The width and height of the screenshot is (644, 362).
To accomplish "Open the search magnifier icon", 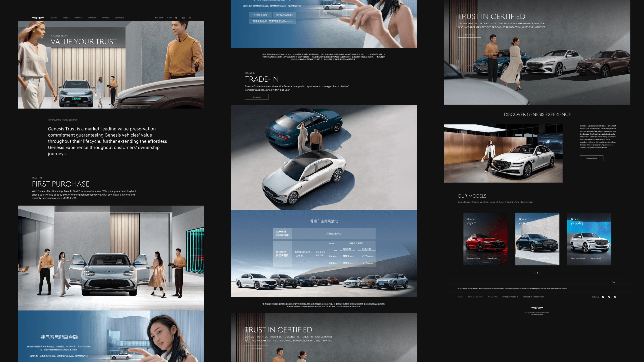I will 176,18.
